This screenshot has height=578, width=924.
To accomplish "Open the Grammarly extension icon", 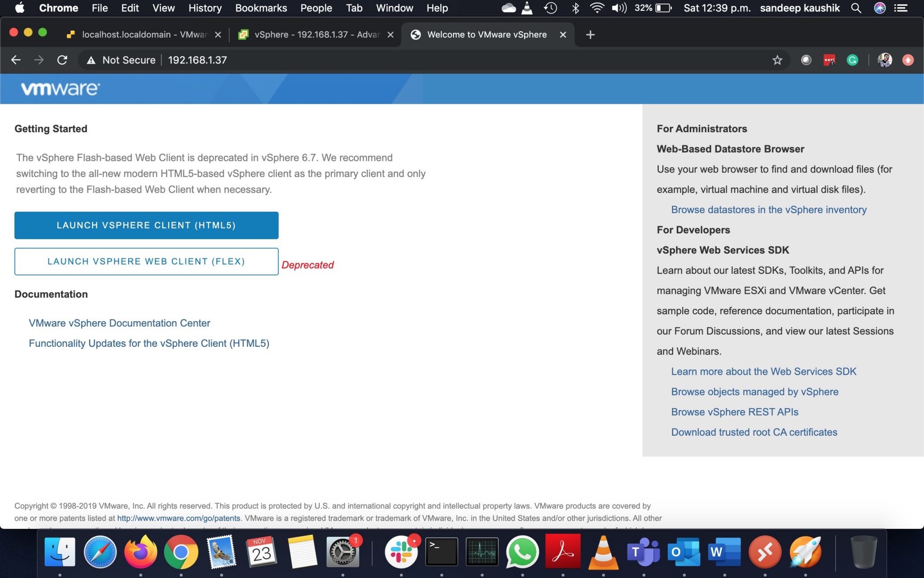I will coord(852,60).
